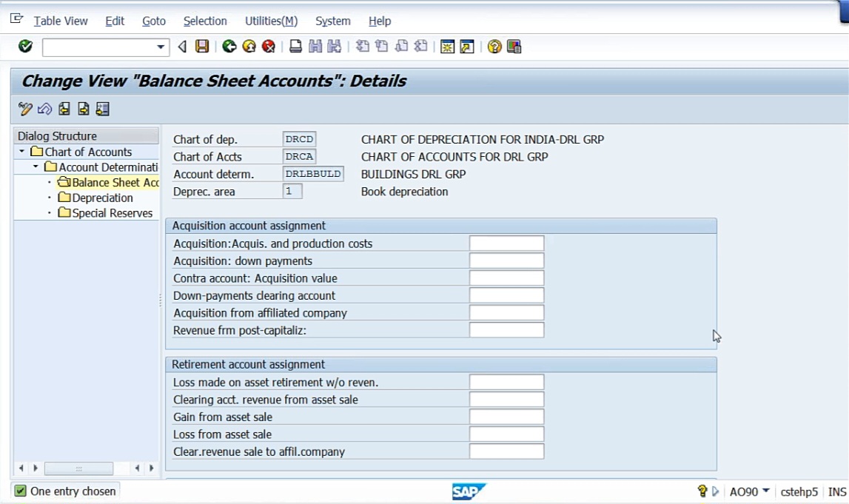The image size is (849, 504).
Task: Collapse the command field with left triangle
Action: point(183,47)
